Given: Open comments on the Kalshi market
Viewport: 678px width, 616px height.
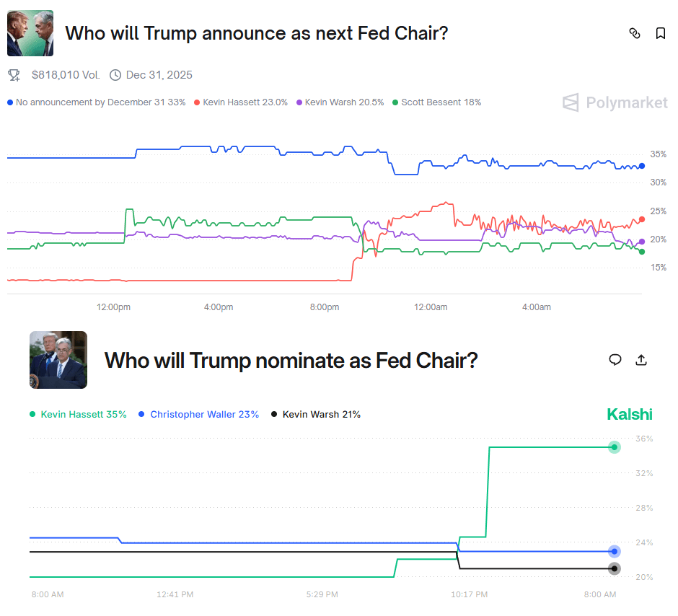Looking at the screenshot, I should pyautogui.click(x=615, y=360).
